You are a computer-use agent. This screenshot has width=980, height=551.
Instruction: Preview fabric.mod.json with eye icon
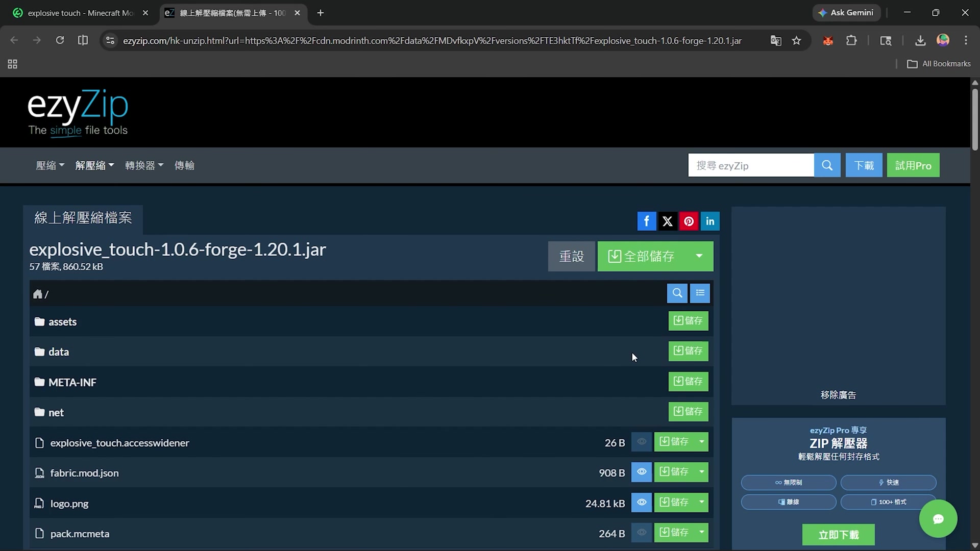[x=641, y=472]
